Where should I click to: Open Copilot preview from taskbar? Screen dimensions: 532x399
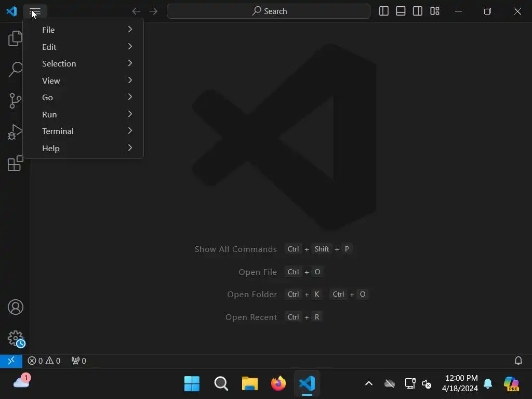coord(511,384)
